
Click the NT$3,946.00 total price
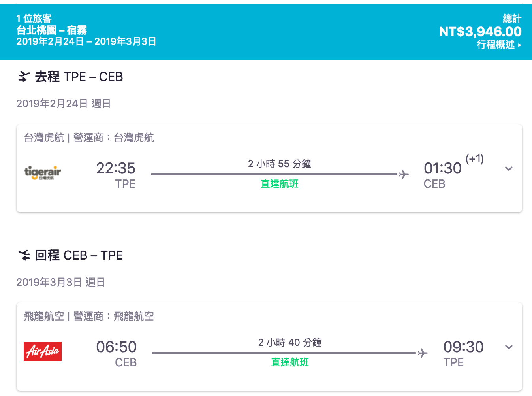point(480,32)
